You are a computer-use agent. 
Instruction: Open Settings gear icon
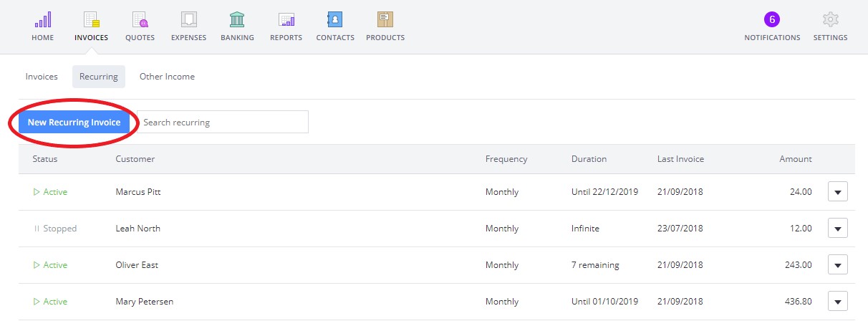tap(830, 19)
